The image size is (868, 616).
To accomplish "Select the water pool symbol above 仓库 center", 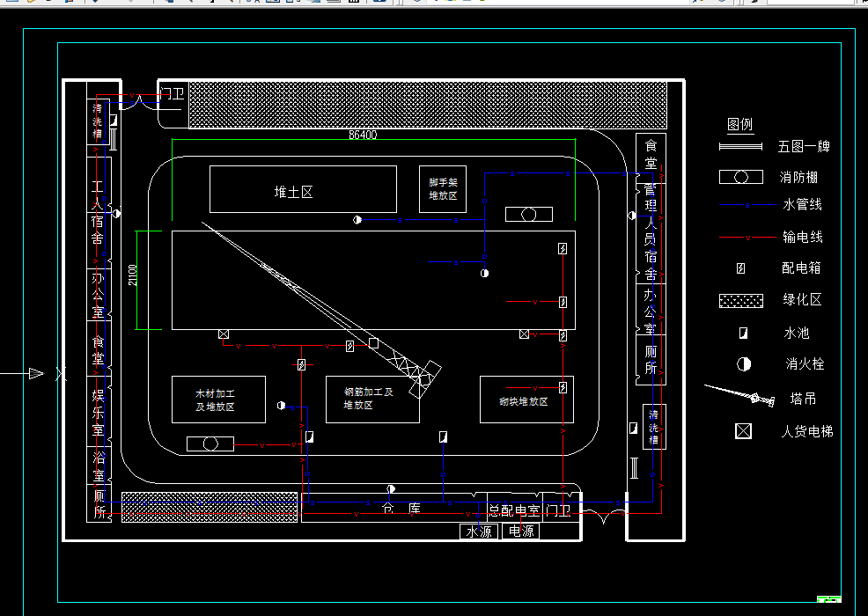I will pos(444,437).
